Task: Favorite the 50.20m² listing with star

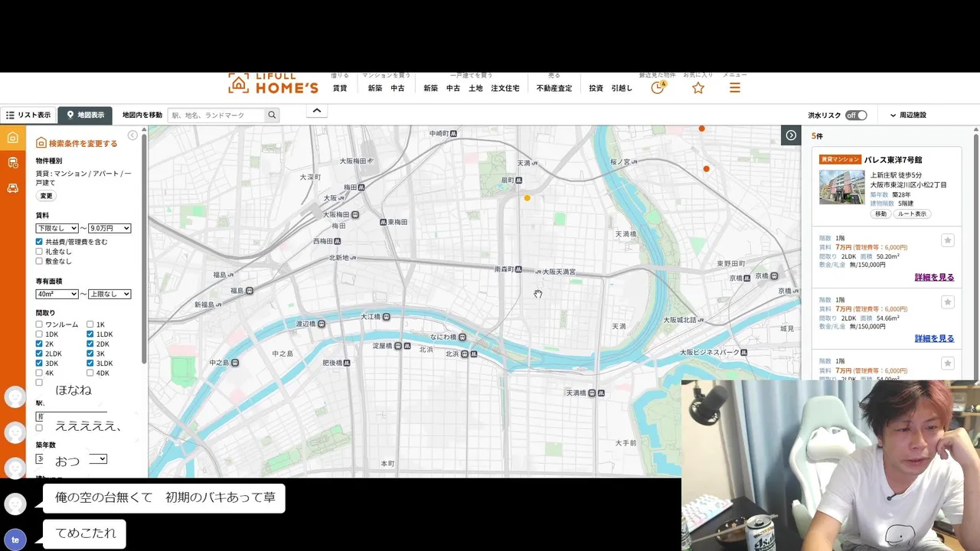Action: click(x=947, y=240)
